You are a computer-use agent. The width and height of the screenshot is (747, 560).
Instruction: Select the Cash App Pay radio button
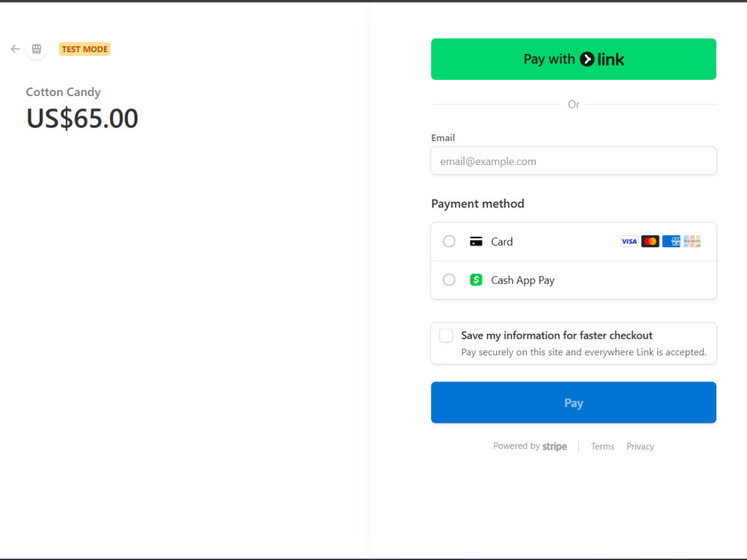click(449, 280)
